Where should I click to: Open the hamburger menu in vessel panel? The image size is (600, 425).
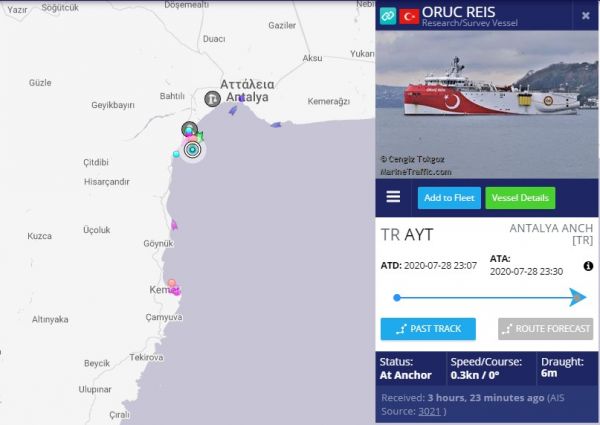(393, 197)
